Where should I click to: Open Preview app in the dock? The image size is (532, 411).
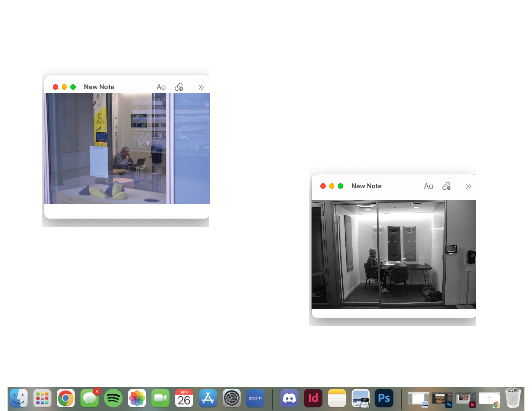(x=360, y=398)
